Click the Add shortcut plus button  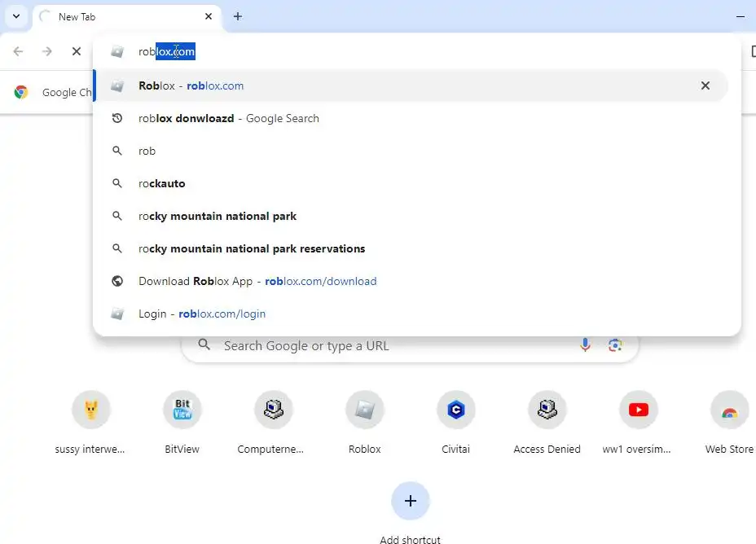411,501
